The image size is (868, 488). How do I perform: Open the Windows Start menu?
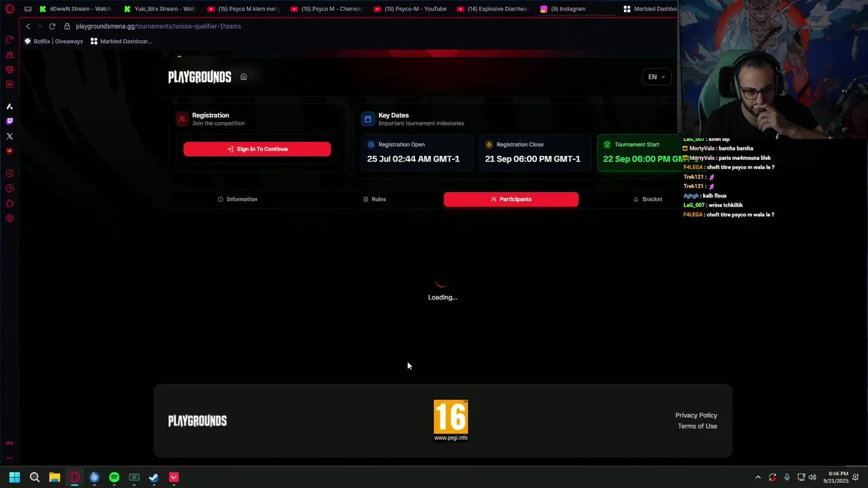pos(14,477)
